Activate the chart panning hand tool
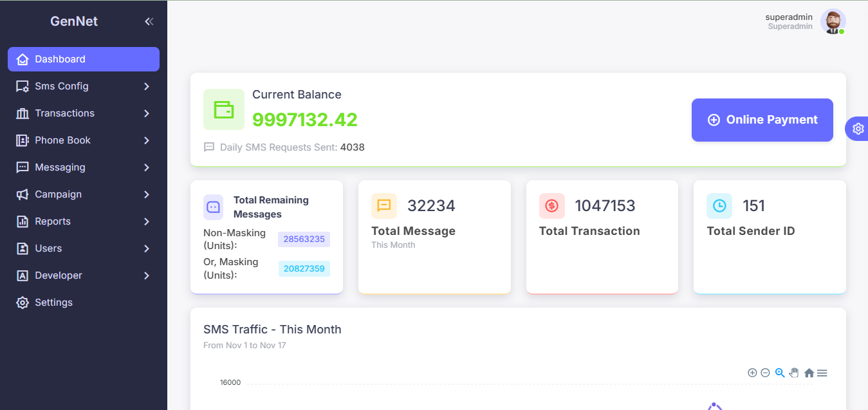The image size is (868, 410). [794, 373]
